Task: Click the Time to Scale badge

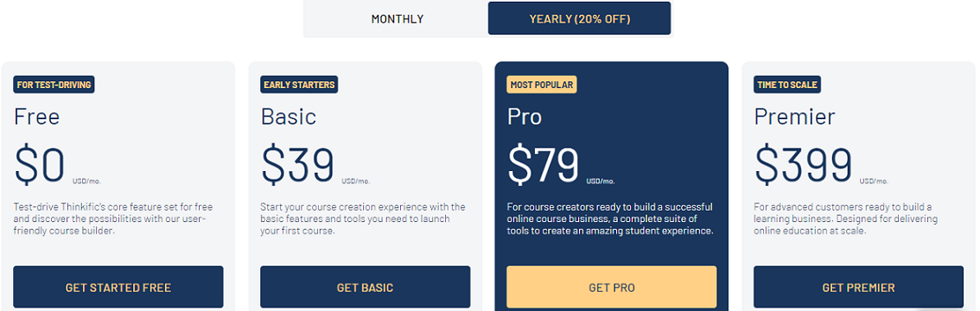Action: coord(787,85)
